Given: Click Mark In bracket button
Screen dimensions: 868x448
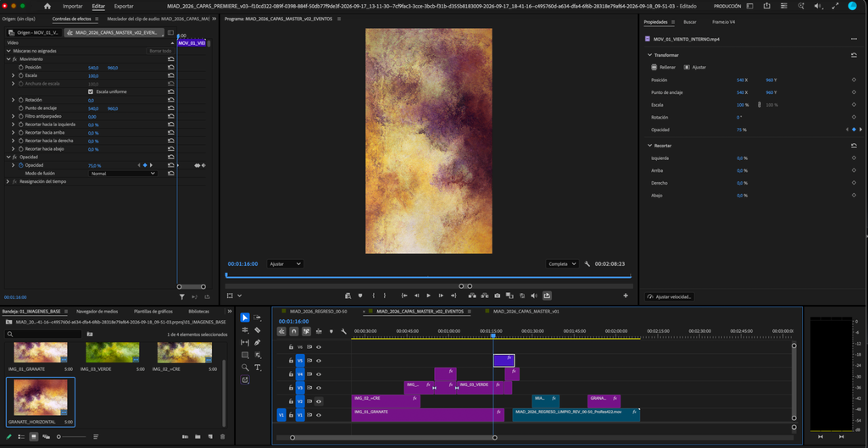Looking at the screenshot, I should pyautogui.click(x=374, y=296).
